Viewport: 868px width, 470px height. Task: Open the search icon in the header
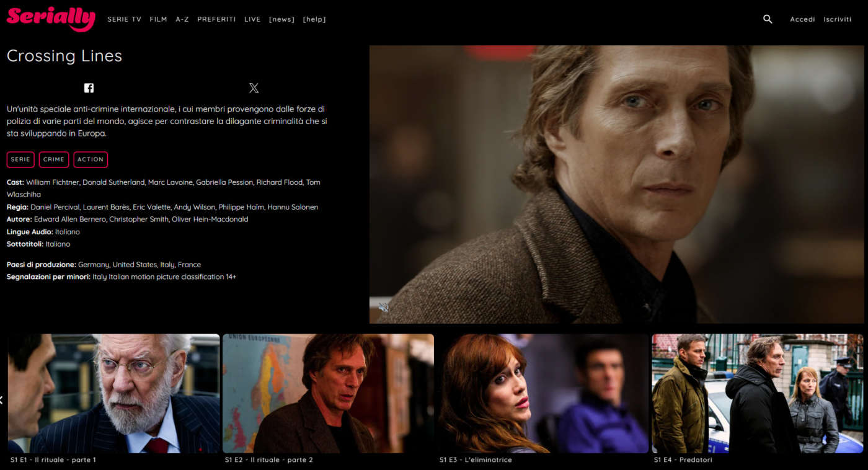(x=768, y=19)
